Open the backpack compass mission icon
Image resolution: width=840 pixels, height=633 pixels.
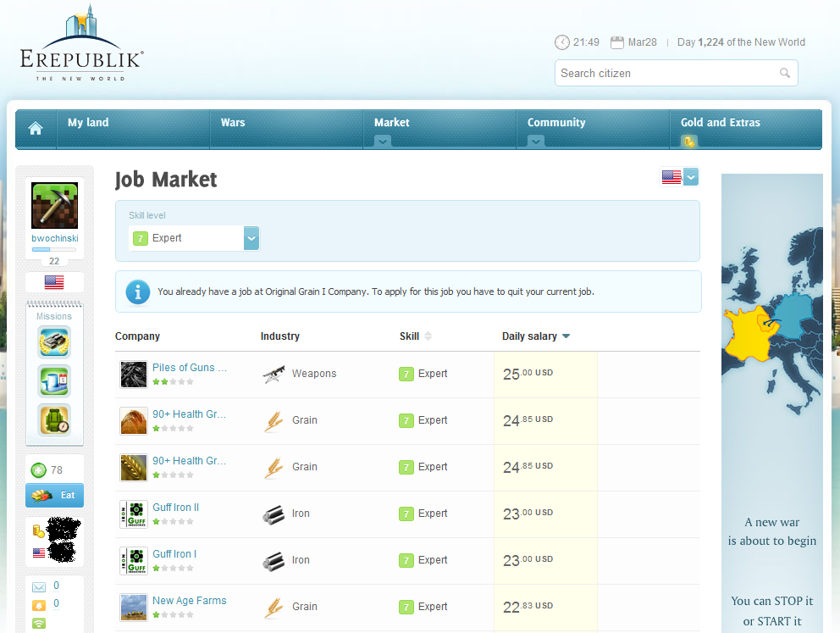pyautogui.click(x=54, y=419)
